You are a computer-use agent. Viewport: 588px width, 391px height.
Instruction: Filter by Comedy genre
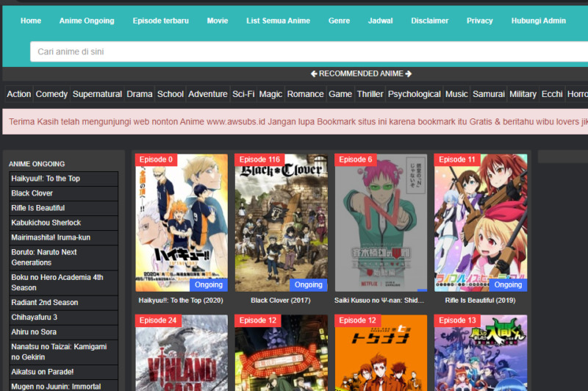51,94
